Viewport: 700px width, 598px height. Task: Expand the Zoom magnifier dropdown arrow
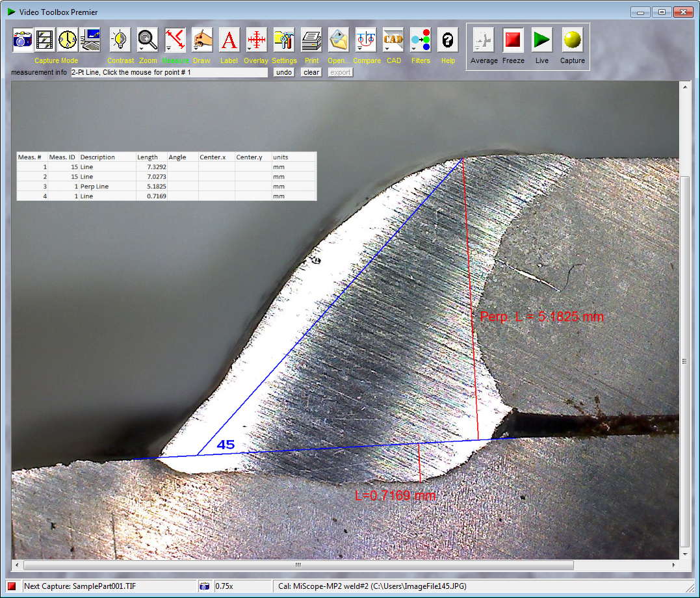[141, 49]
